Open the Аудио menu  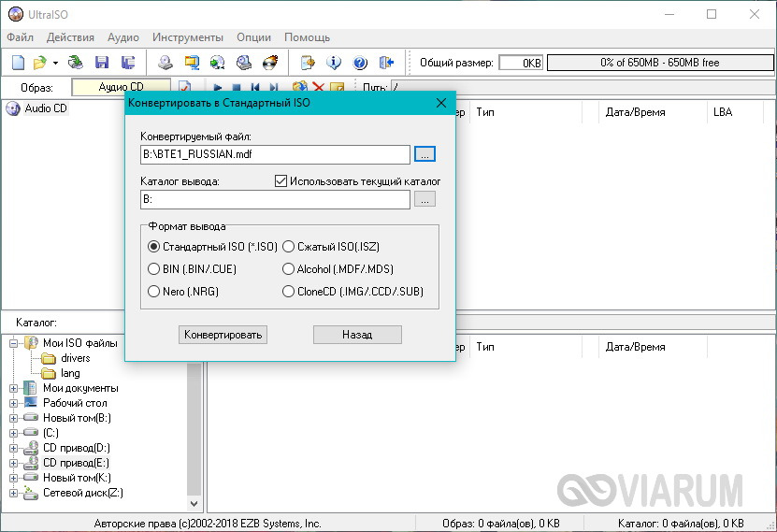point(123,37)
